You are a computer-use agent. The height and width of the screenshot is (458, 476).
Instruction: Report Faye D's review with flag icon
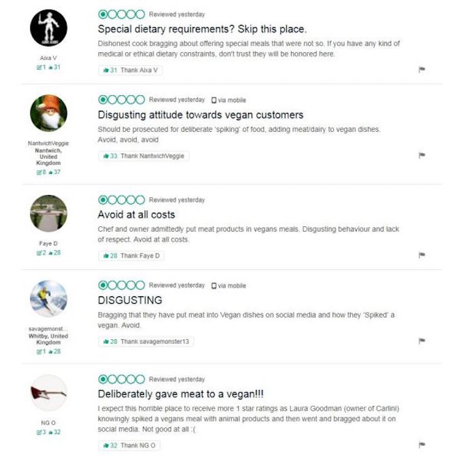[x=422, y=256]
